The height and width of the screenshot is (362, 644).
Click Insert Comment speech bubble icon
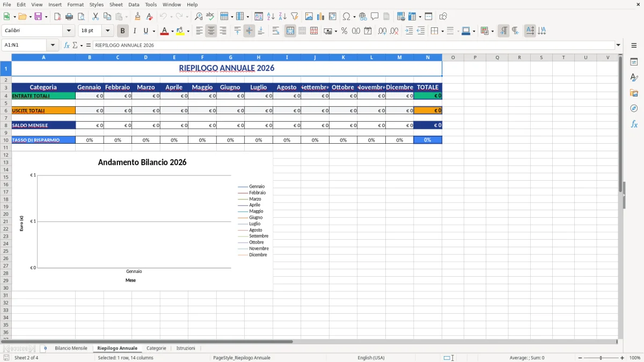point(375,17)
